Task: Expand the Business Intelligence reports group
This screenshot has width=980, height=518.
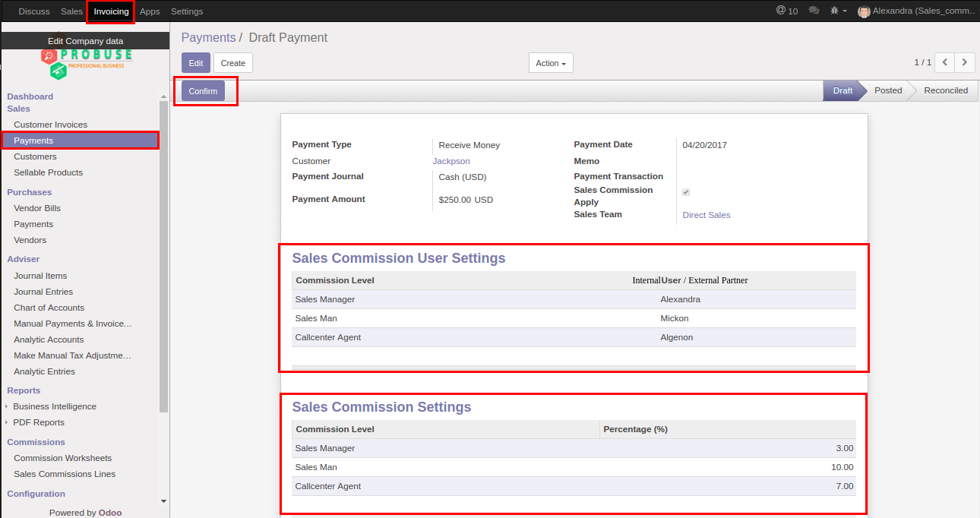Action: 55,406
